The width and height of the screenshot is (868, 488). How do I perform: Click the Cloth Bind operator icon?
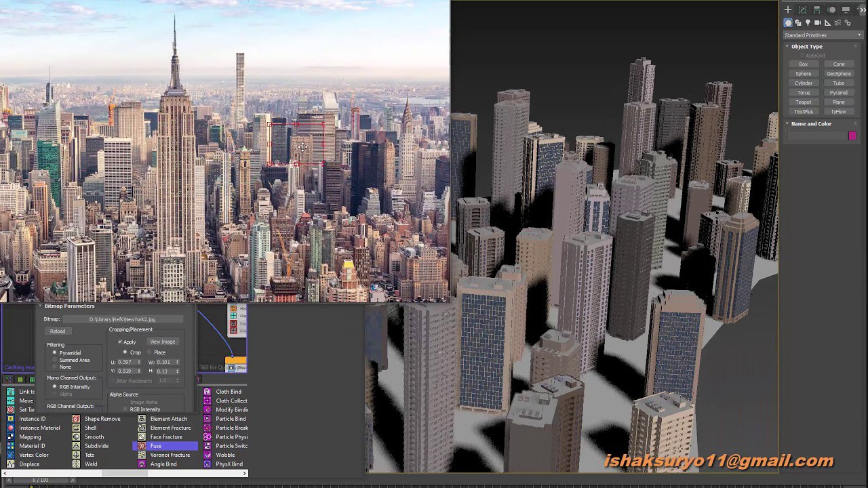(x=208, y=391)
